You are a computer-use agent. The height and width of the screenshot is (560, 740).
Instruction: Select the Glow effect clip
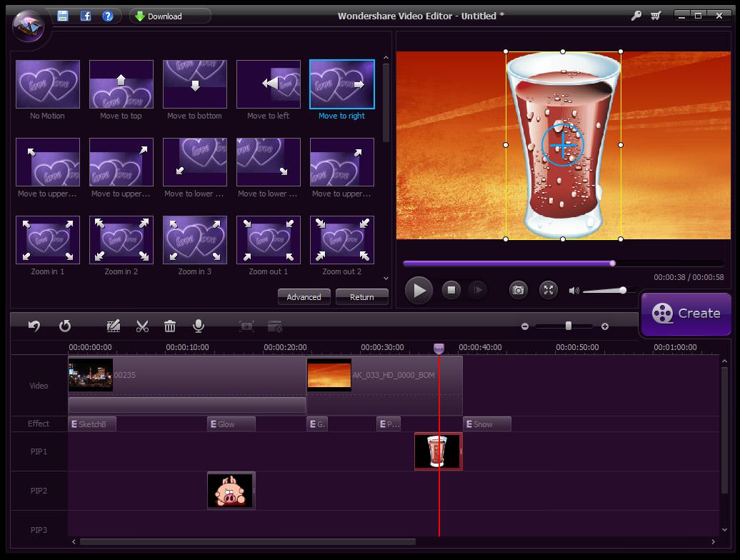coord(231,424)
